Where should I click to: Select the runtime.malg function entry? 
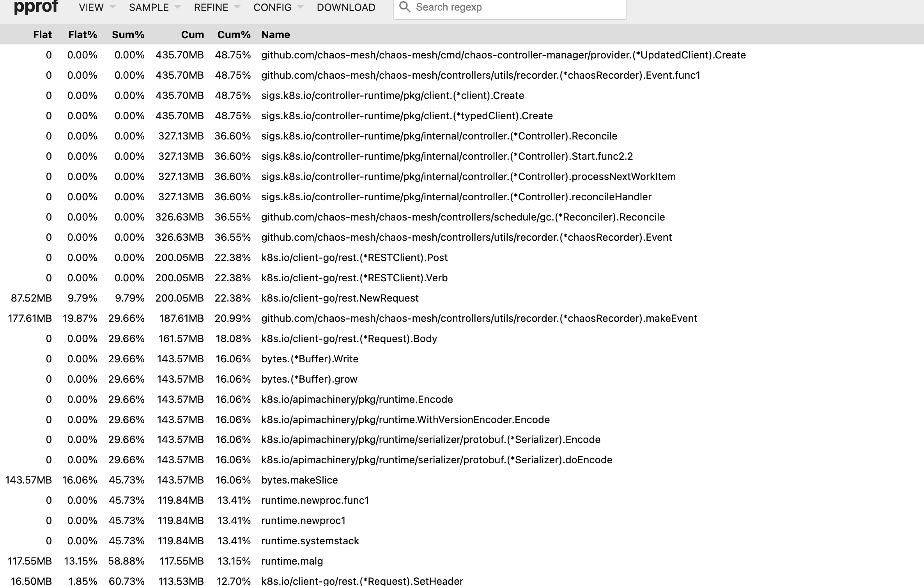pyautogui.click(x=292, y=561)
